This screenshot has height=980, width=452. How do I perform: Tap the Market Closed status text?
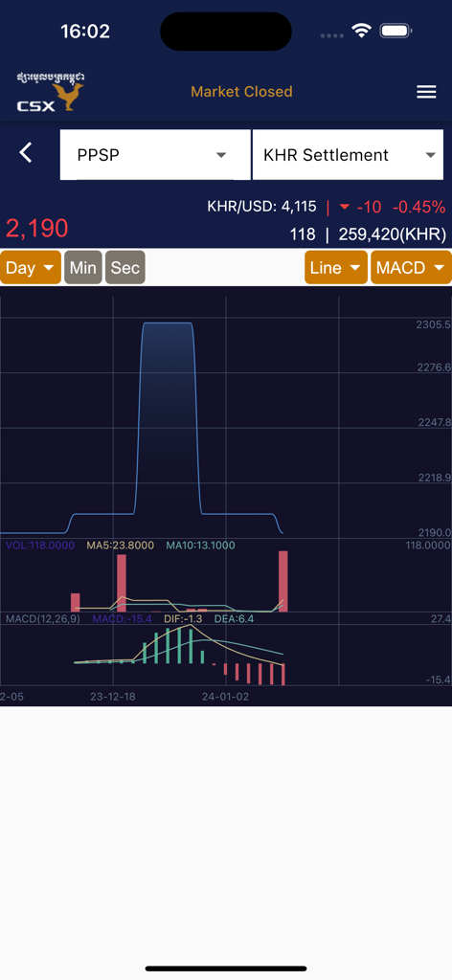click(x=241, y=92)
